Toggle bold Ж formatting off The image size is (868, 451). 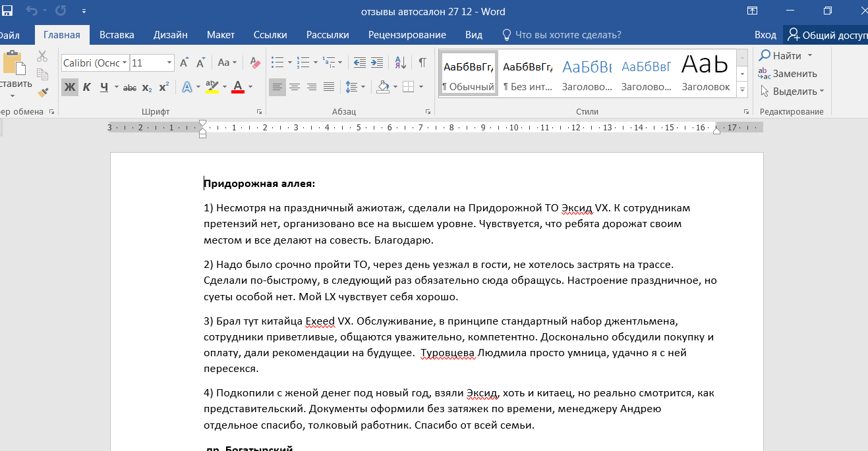tap(69, 87)
